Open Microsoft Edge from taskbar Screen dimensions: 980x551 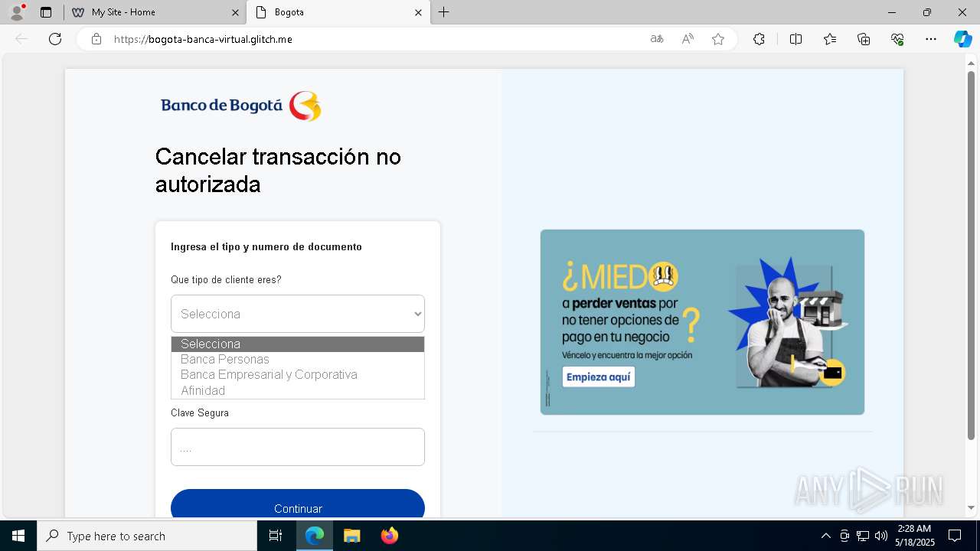pyautogui.click(x=315, y=536)
